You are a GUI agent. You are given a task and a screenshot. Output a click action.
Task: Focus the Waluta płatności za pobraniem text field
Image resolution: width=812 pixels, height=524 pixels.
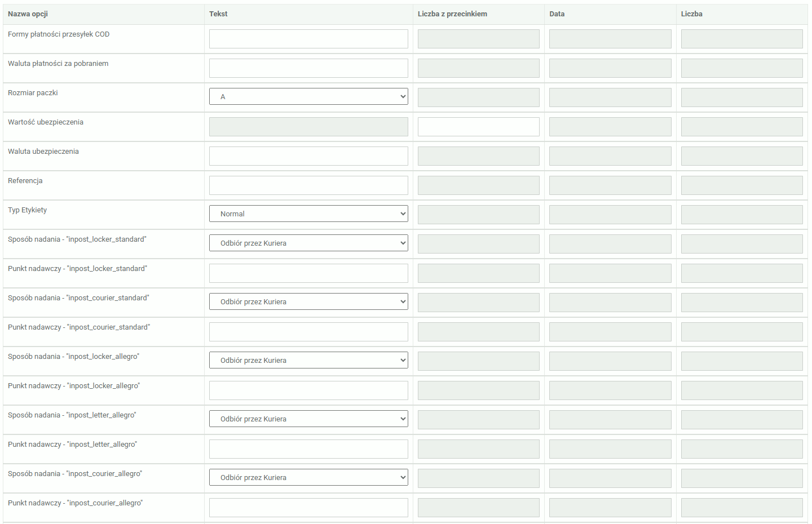[308, 68]
